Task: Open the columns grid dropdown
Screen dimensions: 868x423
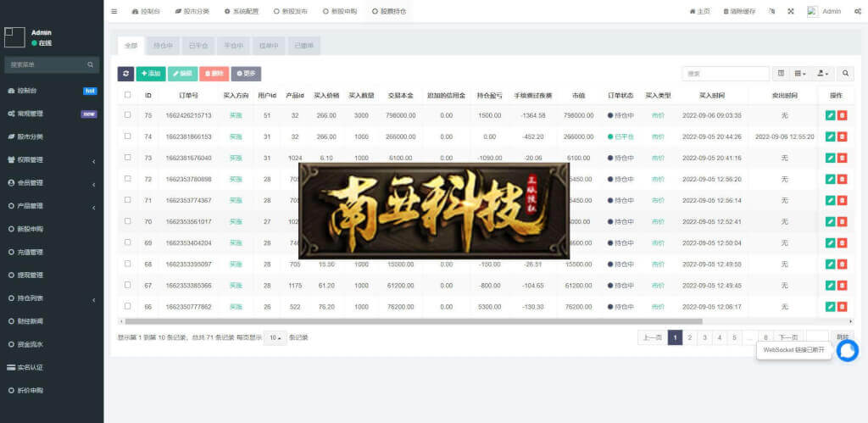Action: 800,74
